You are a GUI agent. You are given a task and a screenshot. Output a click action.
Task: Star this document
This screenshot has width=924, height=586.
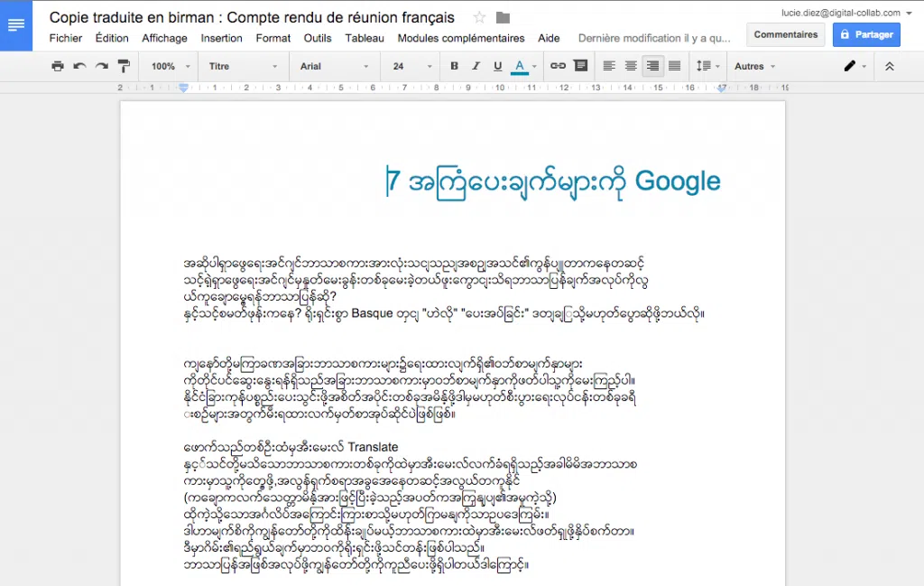[x=480, y=18]
